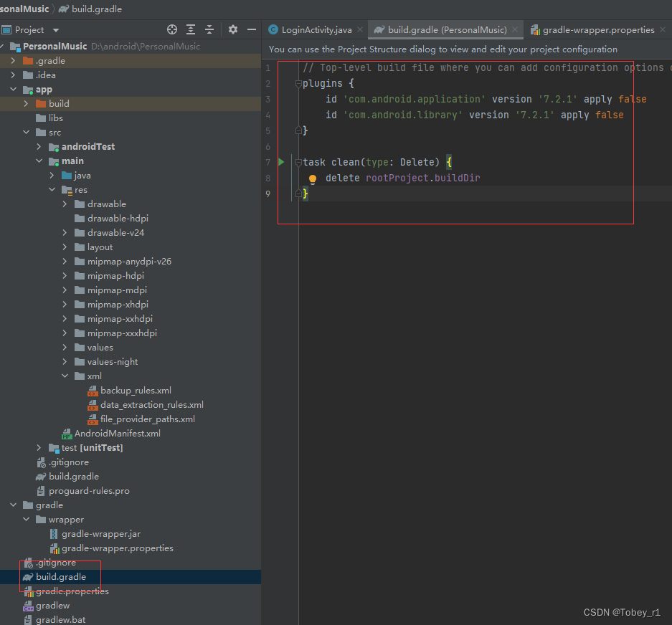Screen dimensions: 672x625
Task: Close the build.gradle (PersonalMusic) tab
Action: (x=515, y=29)
